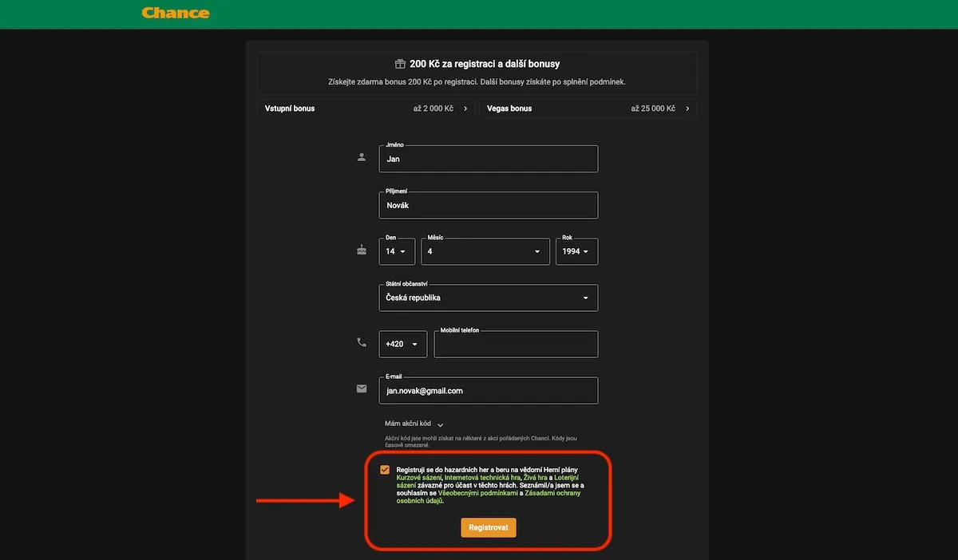This screenshot has height=560, width=958.
Task: Uncheck the terms agreement checkbox
Action: 386,470
